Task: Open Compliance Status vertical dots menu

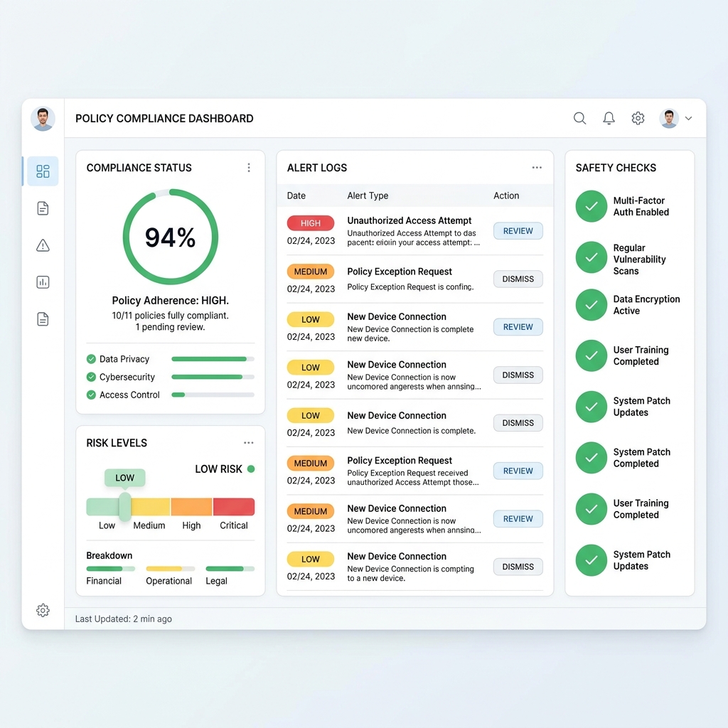Action: 249,168
